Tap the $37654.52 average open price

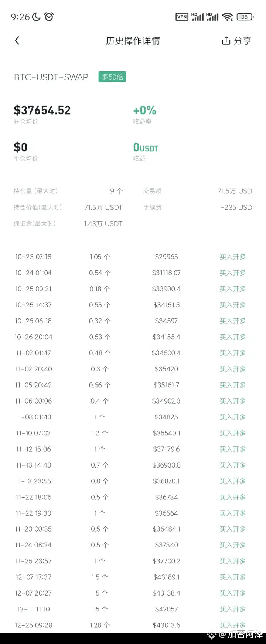[42, 110]
